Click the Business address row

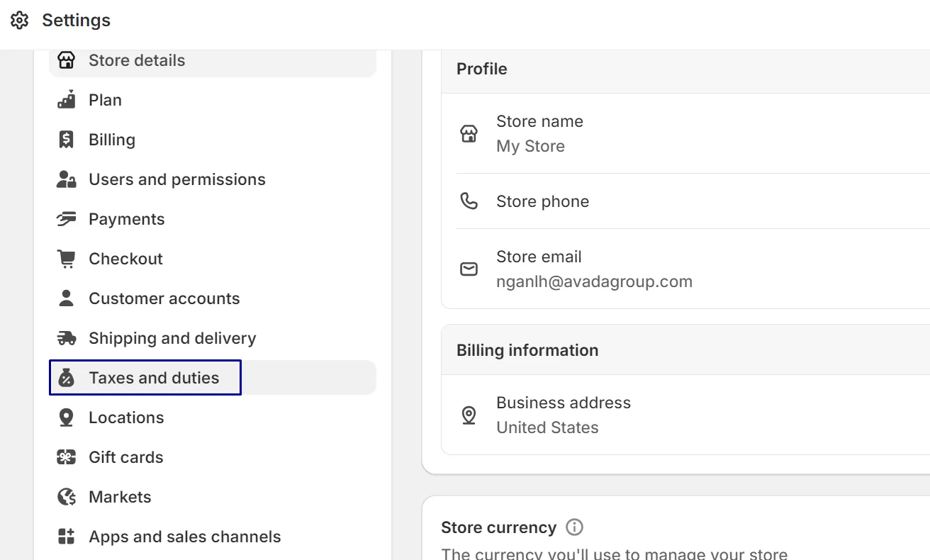coord(685,415)
